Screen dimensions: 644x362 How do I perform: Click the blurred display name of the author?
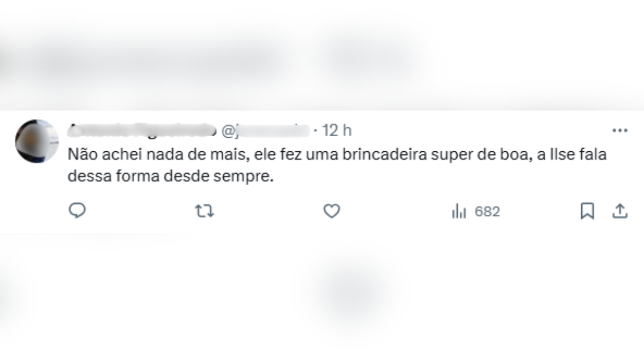pyautogui.click(x=141, y=130)
